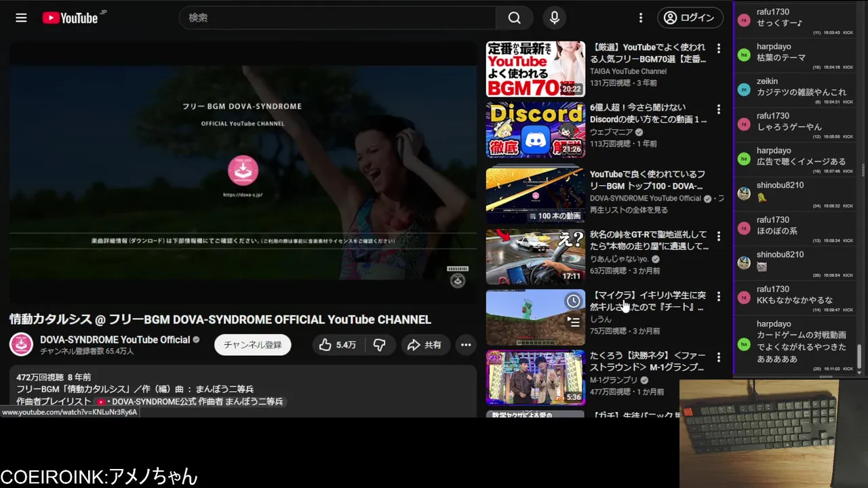Open the DOVA-SYNDROME channel avatar
Viewport: 868px width, 488px height.
[x=21, y=344]
